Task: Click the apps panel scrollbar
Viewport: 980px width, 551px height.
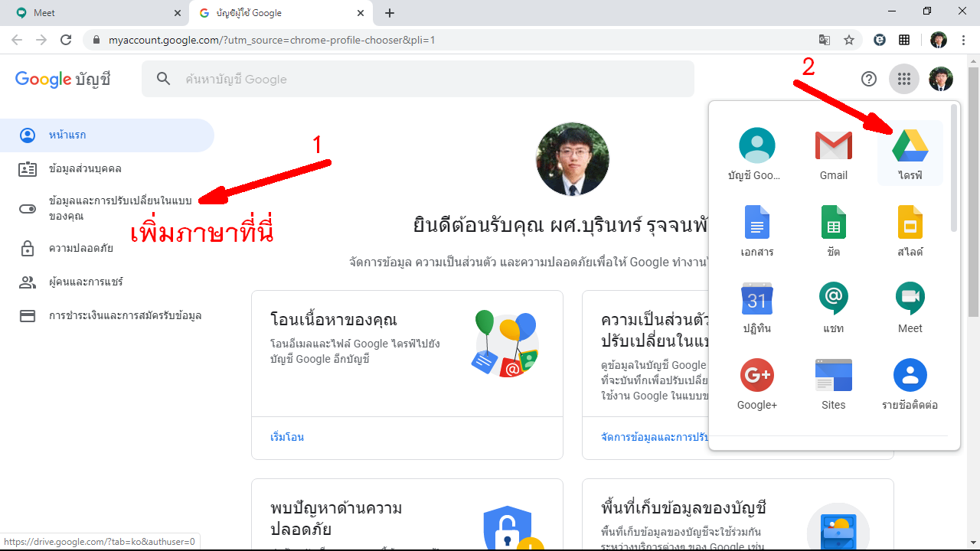Action: (953, 168)
